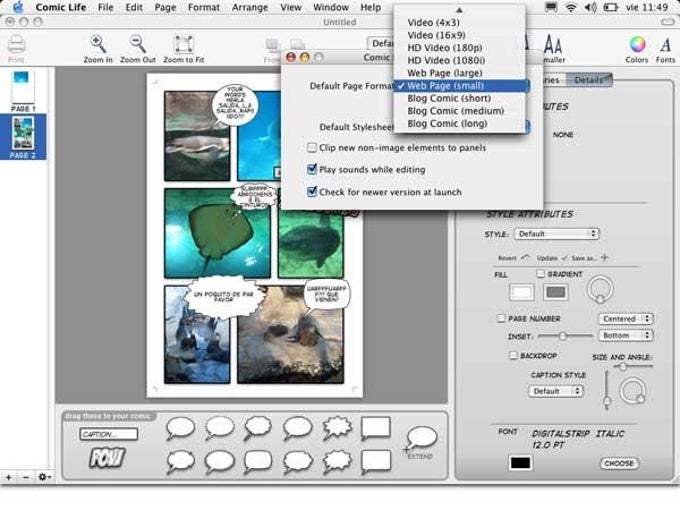
Task: Open the Fonts panel icon
Action: tap(665, 44)
